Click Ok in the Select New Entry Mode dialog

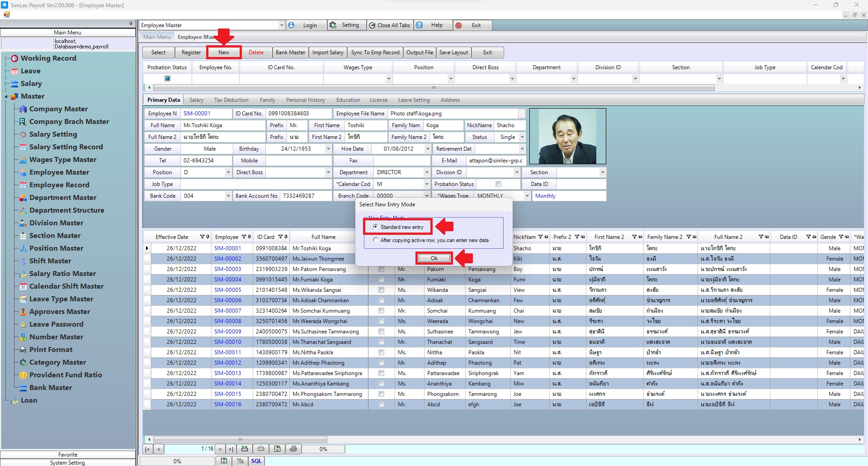pos(434,258)
